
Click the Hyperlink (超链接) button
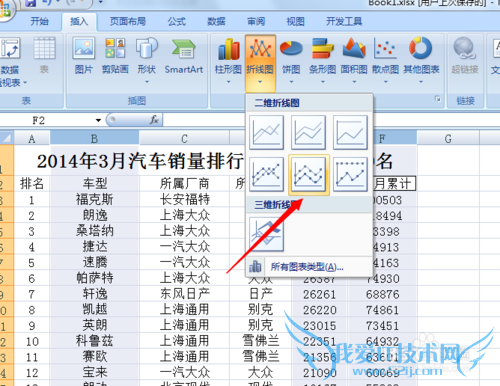pos(465,56)
